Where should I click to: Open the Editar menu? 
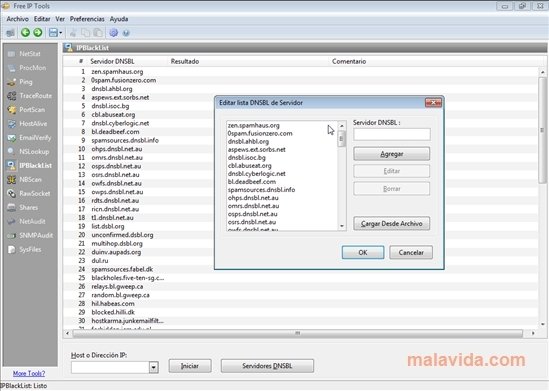click(x=42, y=19)
